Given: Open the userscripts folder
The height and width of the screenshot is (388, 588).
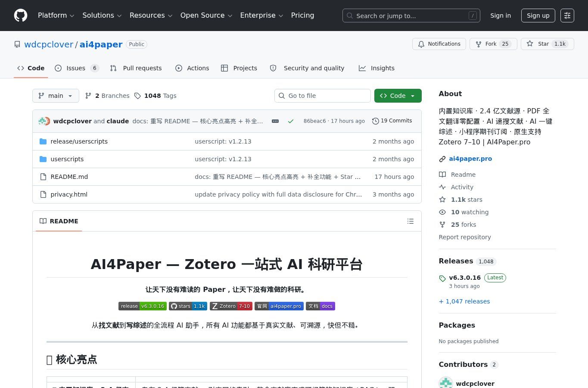Looking at the screenshot, I should (x=67, y=159).
